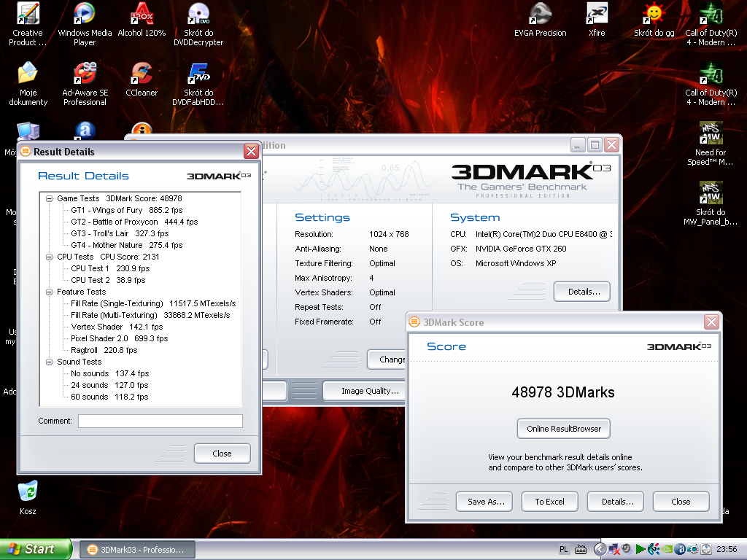Image resolution: width=747 pixels, height=560 pixels.
Task: Open the Start menu
Action: (35, 549)
